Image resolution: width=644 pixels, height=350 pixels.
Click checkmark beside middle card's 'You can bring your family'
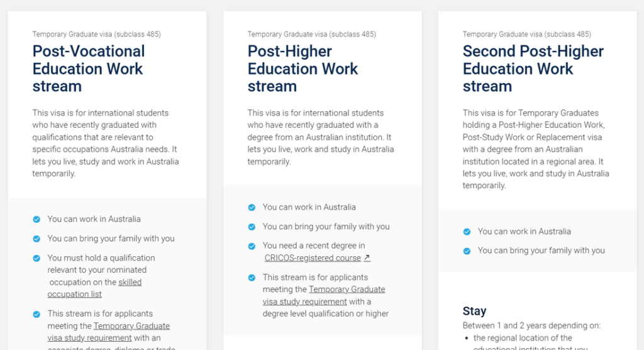coord(252,227)
